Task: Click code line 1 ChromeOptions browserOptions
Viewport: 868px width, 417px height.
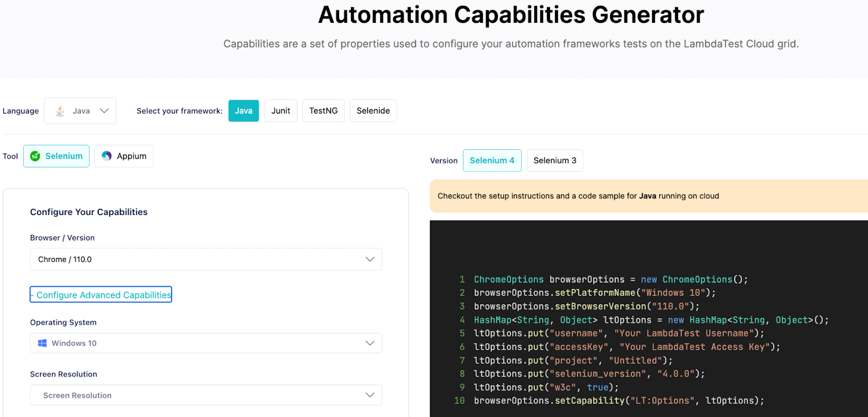Action: (x=611, y=280)
